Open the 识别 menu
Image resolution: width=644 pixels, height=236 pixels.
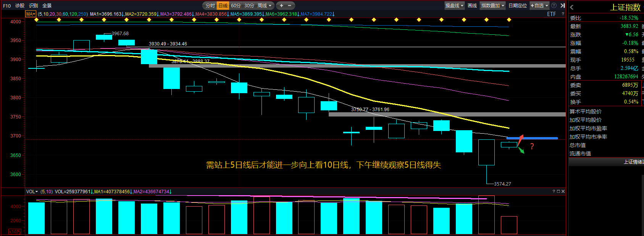[34, 5]
